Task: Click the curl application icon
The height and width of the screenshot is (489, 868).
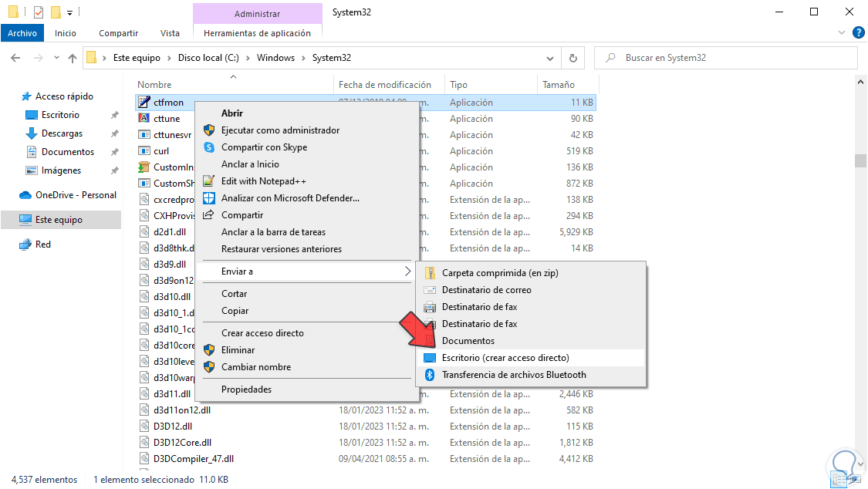Action: pos(144,150)
